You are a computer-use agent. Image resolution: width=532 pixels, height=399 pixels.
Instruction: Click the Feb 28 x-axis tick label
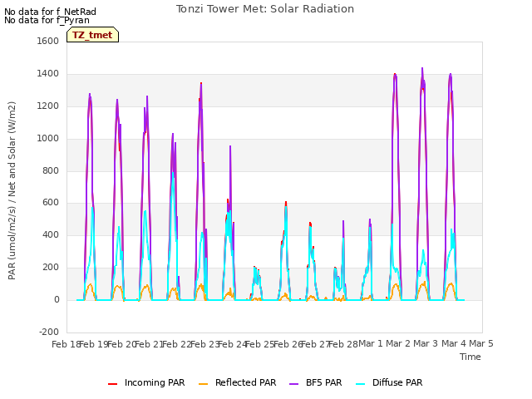(x=343, y=344)
